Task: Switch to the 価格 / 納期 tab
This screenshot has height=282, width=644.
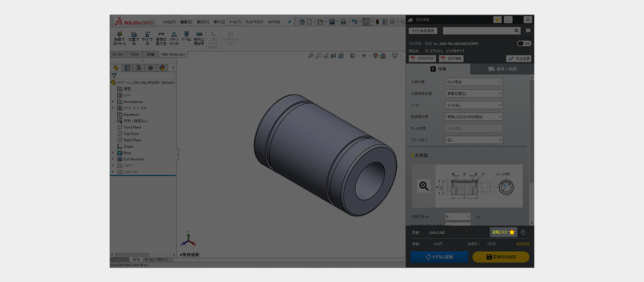Action: click(502, 69)
